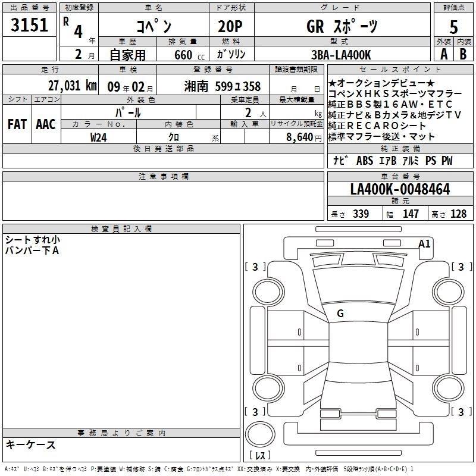
Task: Click the interior grade B cell
Action: pos(464,54)
